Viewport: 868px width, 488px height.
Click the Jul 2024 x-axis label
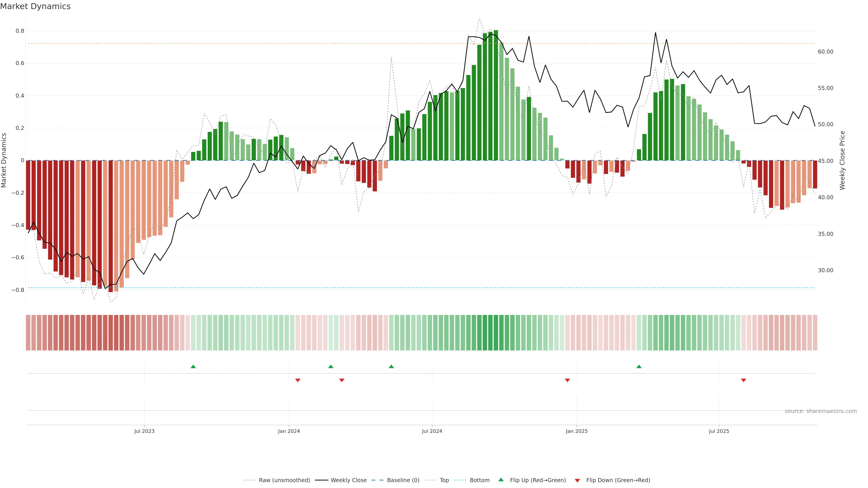(432, 431)
